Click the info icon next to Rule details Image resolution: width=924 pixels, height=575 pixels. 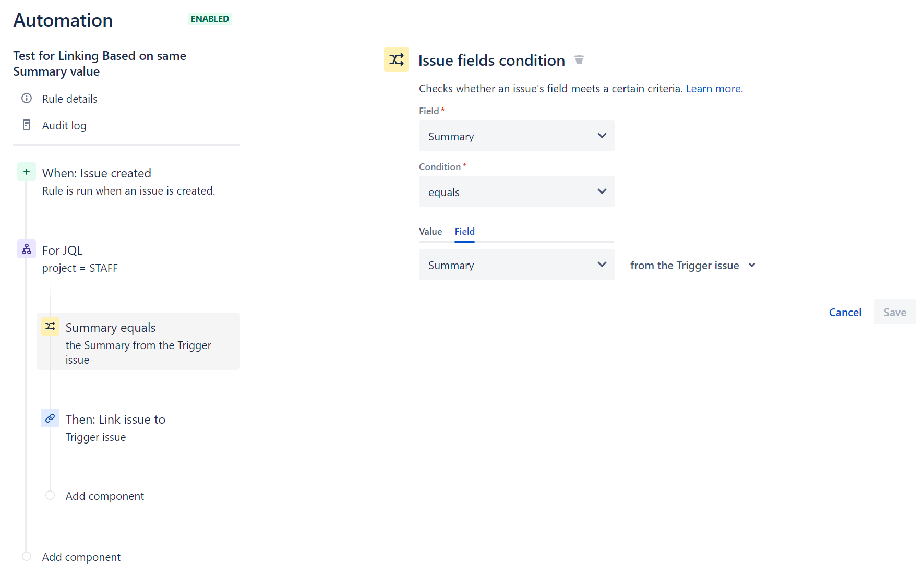[x=27, y=98]
